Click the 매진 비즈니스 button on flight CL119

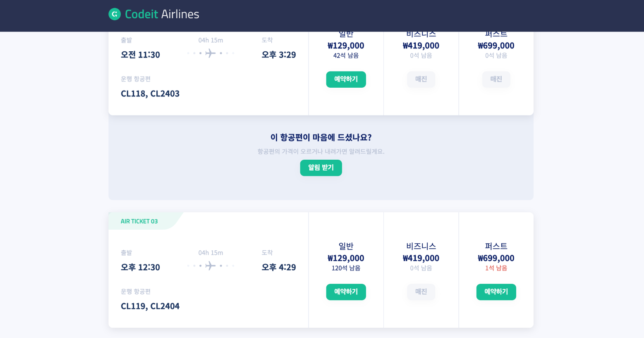421,292
